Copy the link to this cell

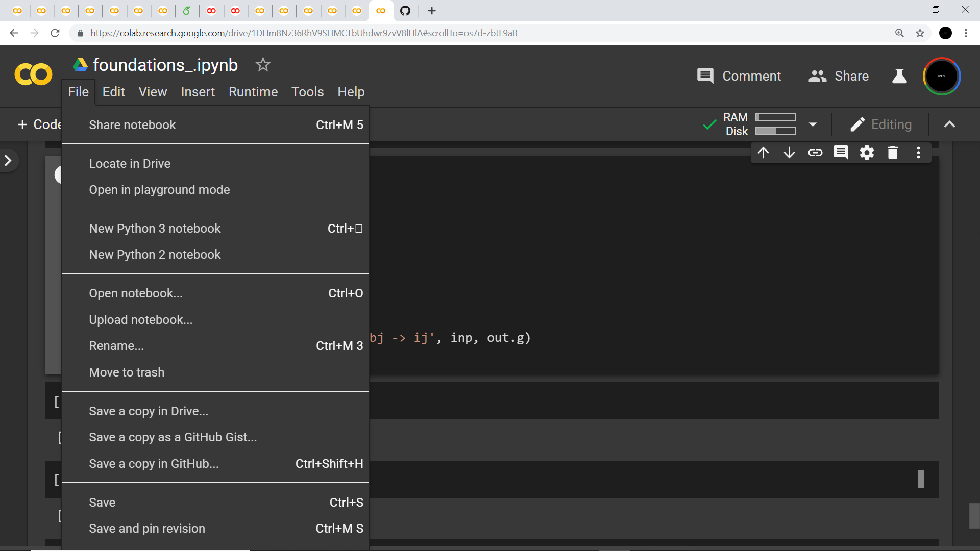coord(816,152)
